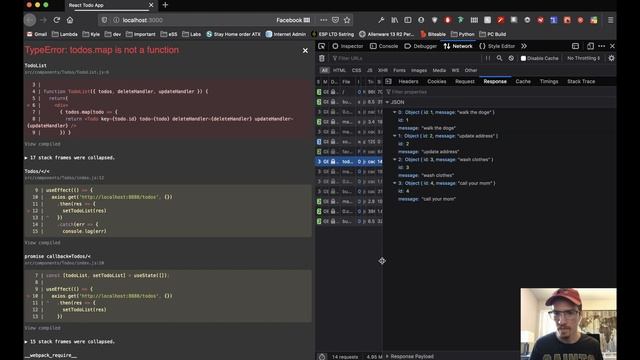Focus the Filter URLs input
Image resolution: width=640 pixels, height=360 pixels.
click(x=406, y=58)
